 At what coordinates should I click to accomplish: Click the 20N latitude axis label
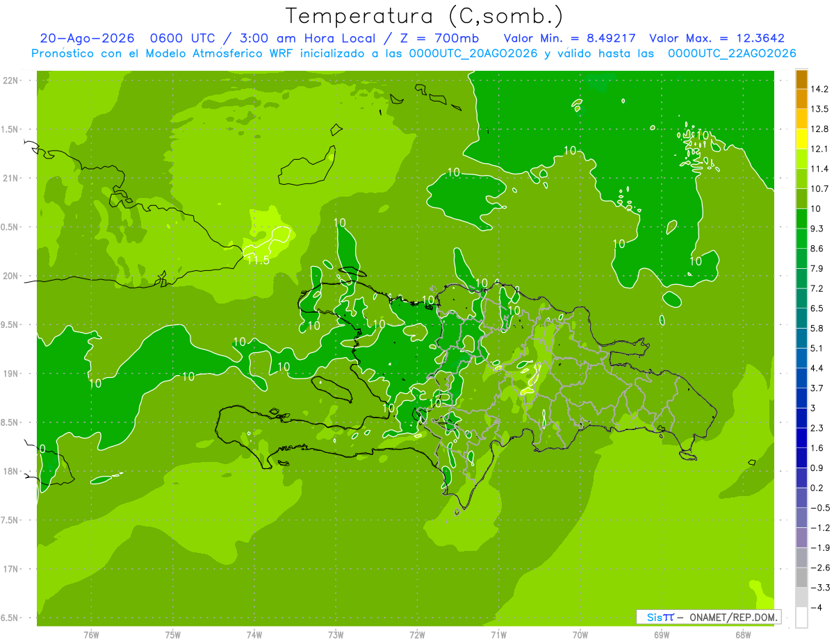tap(10, 276)
